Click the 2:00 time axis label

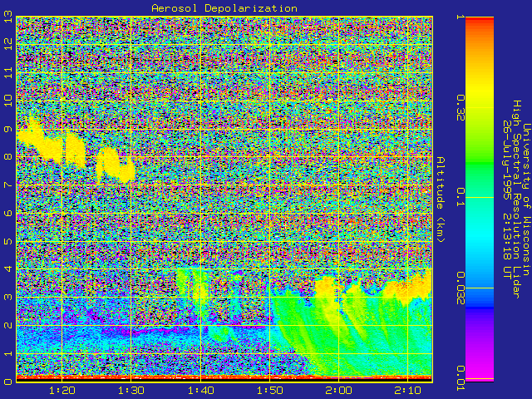point(339,391)
